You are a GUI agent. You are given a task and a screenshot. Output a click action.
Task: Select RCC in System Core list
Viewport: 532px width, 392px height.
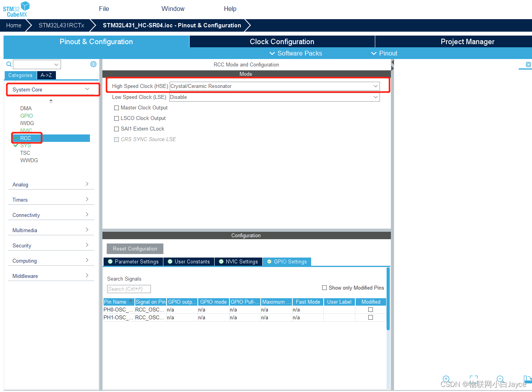click(51, 138)
